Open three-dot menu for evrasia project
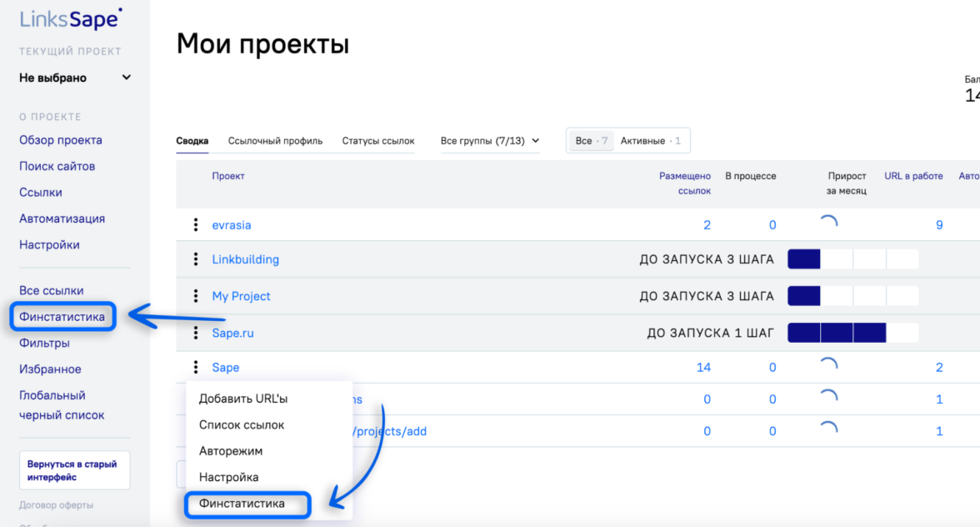 (x=196, y=225)
